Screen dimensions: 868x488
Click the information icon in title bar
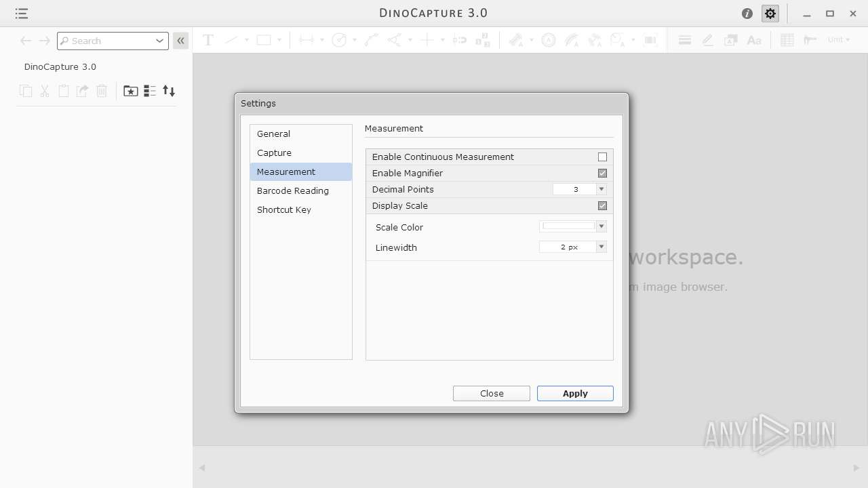[747, 14]
